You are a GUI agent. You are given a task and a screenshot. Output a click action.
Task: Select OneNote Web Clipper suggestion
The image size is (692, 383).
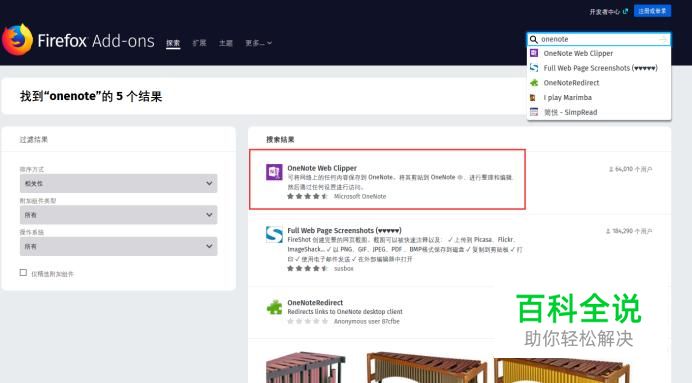point(599,53)
